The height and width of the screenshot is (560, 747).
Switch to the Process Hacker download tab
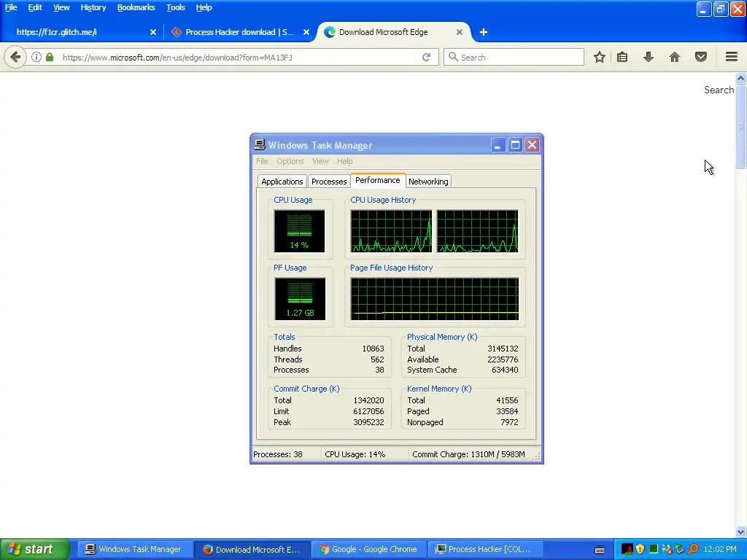(x=239, y=32)
